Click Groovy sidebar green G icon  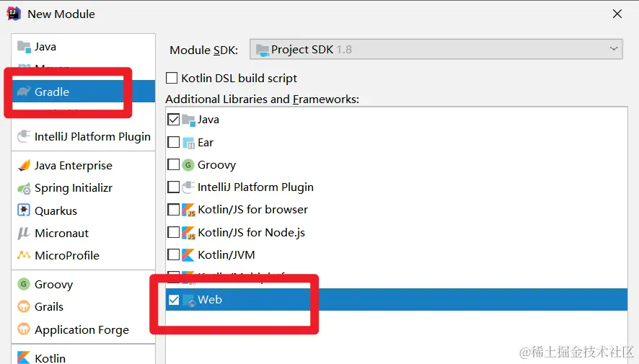point(24,284)
